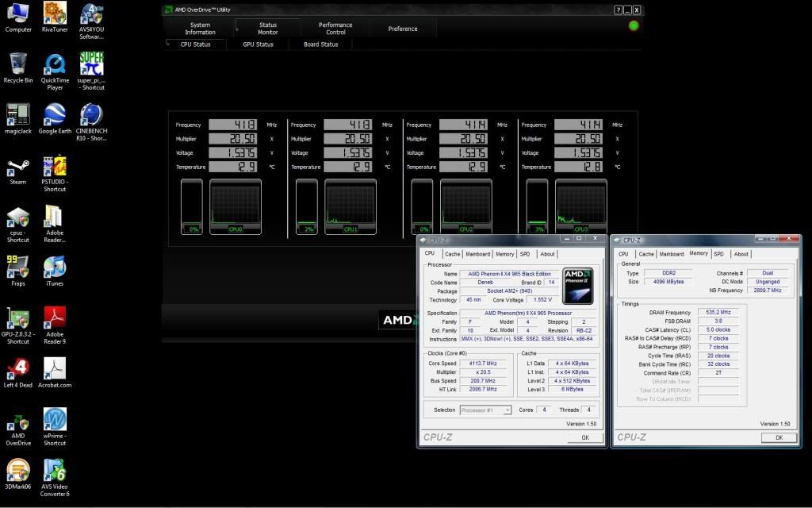The width and height of the screenshot is (812, 508).
Task: Click the CPU0 usage graph
Action: click(236, 207)
